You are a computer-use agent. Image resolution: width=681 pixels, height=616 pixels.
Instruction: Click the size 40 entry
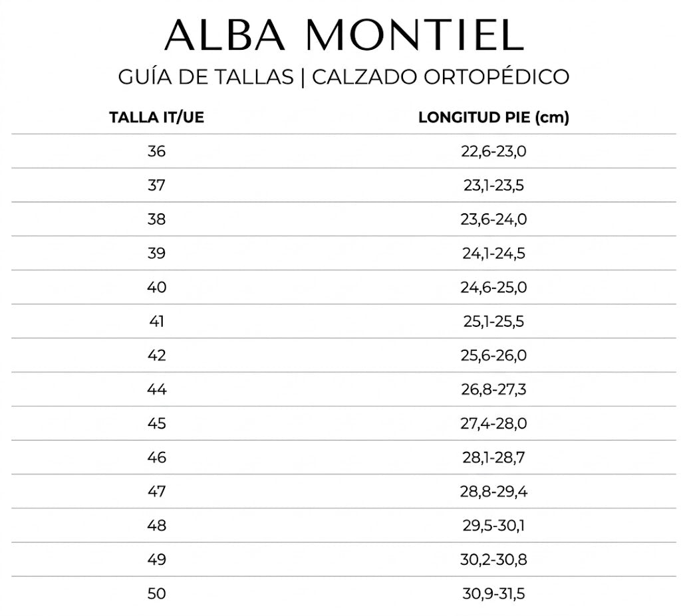(156, 287)
